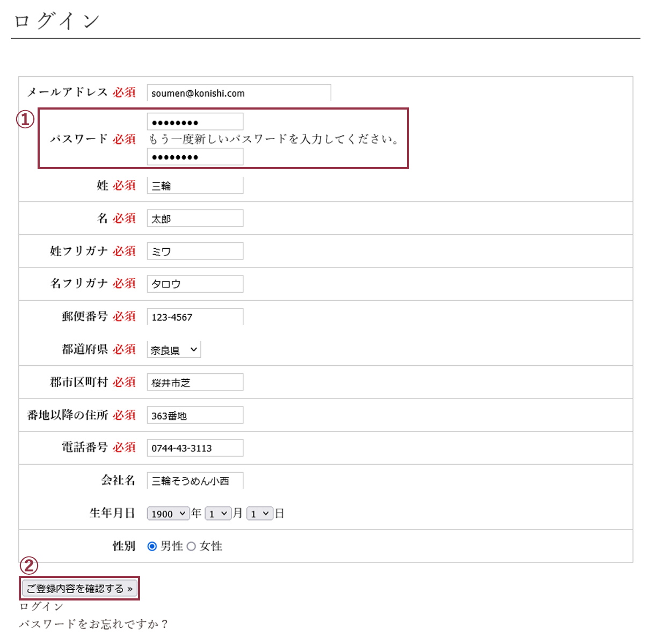Click the ご登録内容を確認する button
The image size is (662, 644).
click(79, 589)
